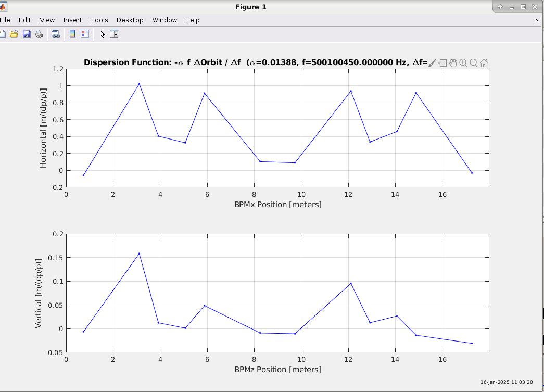Click the Link Plot toolbar icon
The image size is (544, 392).
(55, 34)
